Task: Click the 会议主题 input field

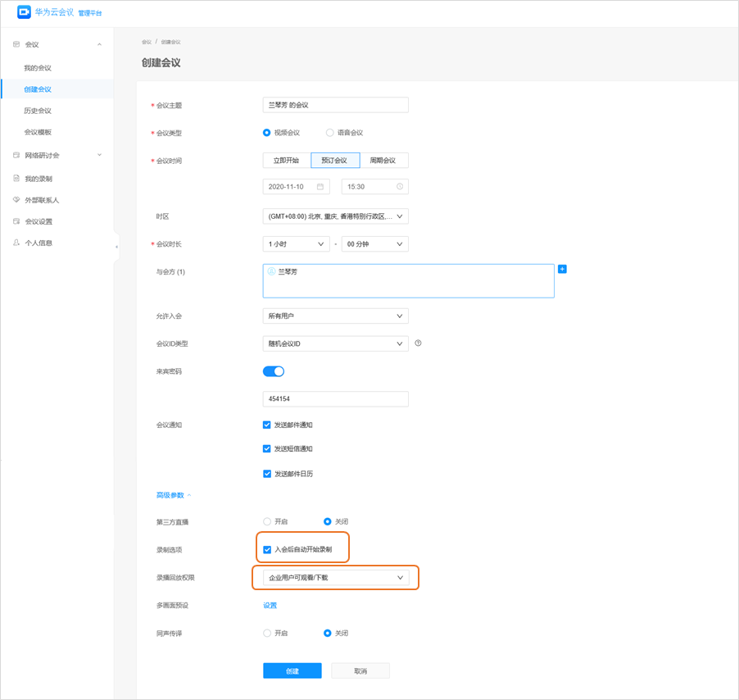Action: coord(335,105)
